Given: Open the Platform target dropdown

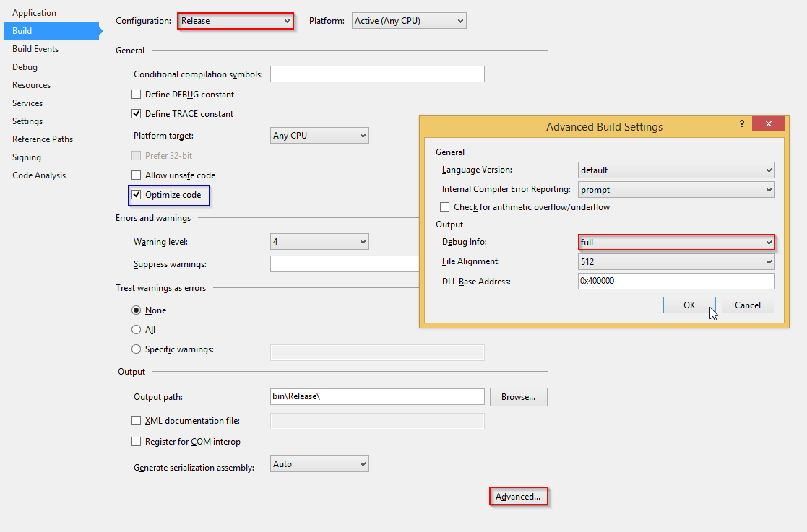Looking at the screenshot, I should 319,136.
